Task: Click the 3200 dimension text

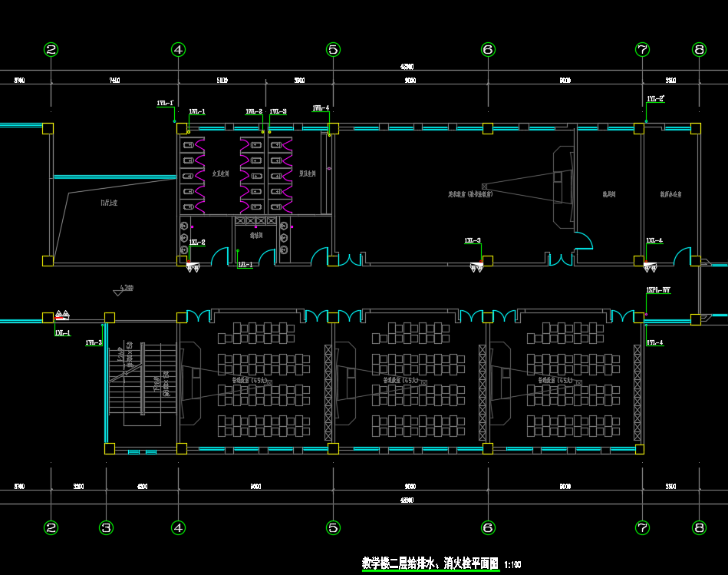Action: click(x=78, y=486)
